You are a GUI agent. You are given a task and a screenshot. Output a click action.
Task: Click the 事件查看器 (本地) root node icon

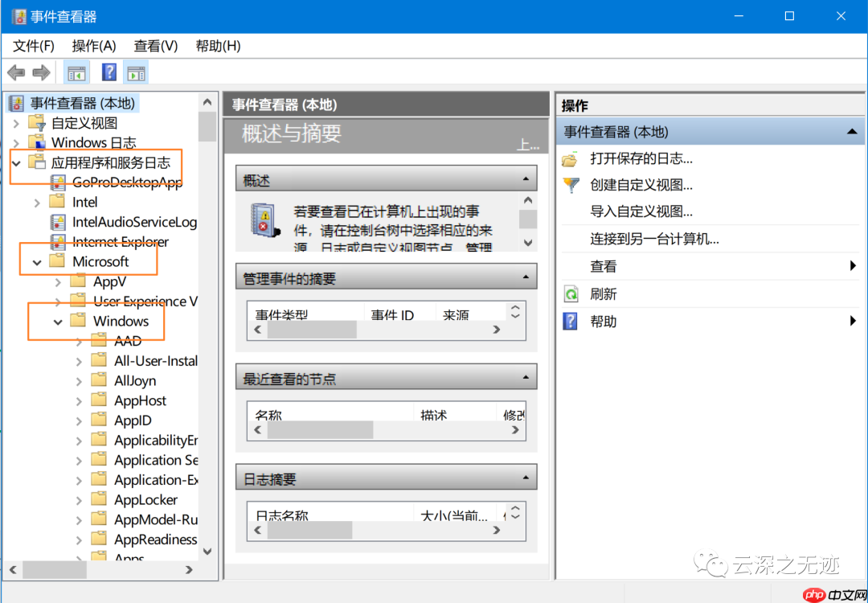(x=17, y=103)
